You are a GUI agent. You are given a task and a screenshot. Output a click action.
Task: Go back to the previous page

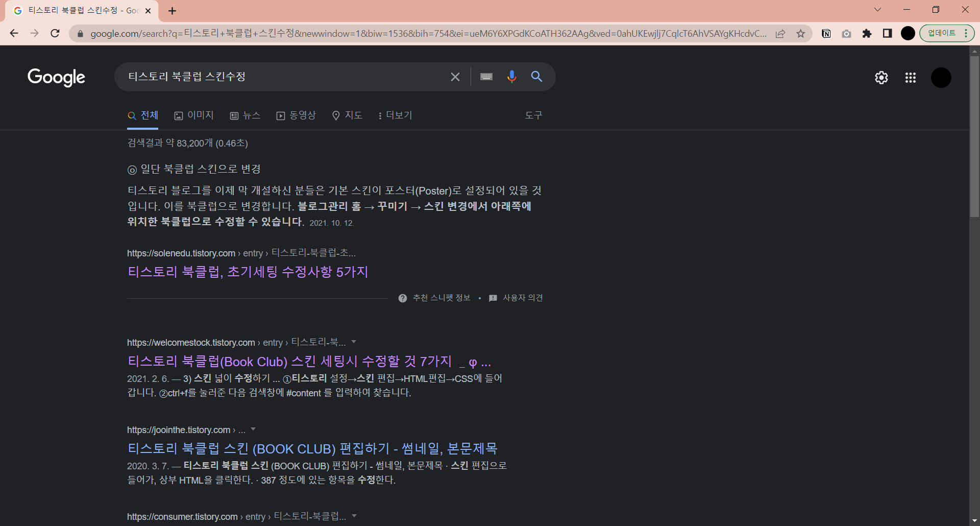click(14, 34)
